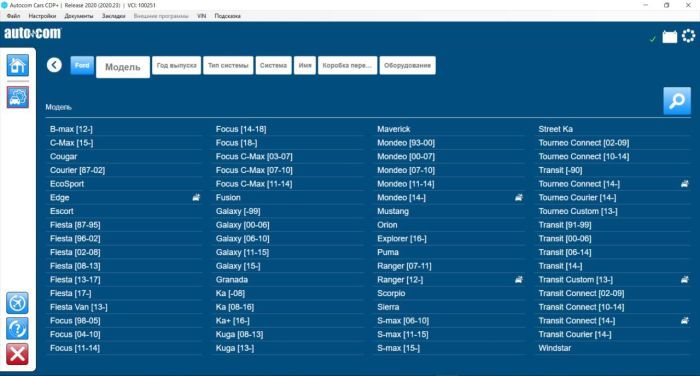Choose the Street Ka model

click(555, 129)
